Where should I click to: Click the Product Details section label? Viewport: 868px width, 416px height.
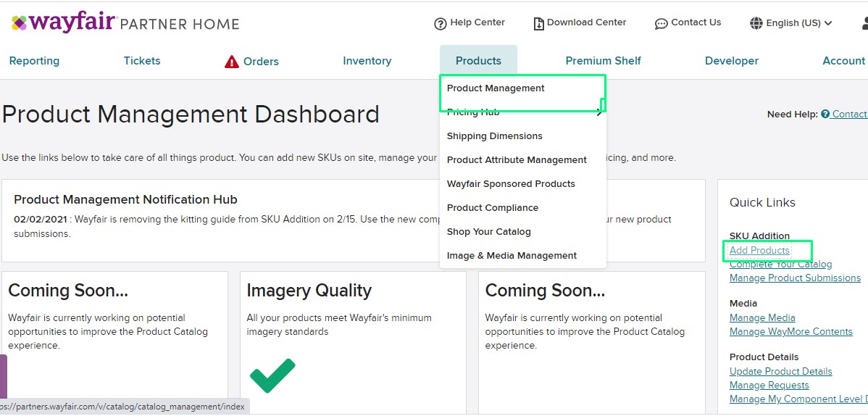(x=764, y=357)
